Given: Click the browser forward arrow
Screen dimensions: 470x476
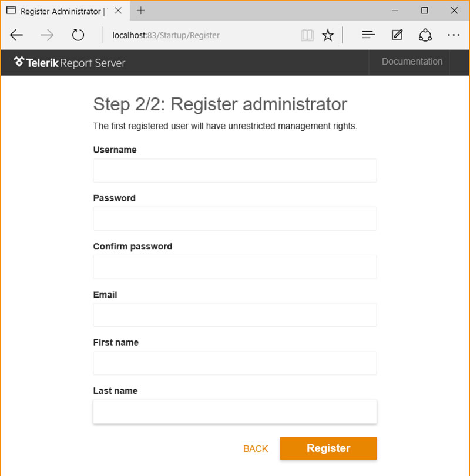Looking at the screenshot, I should coord(47,35).
